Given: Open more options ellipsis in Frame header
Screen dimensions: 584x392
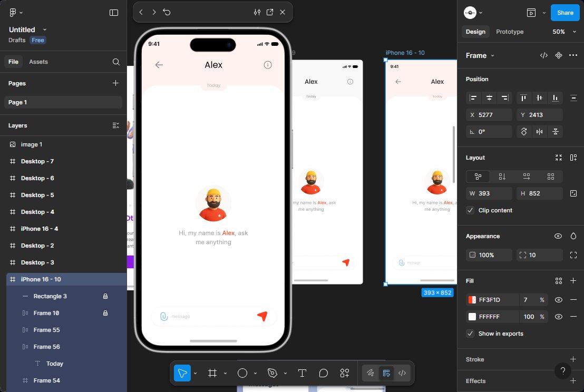Looking at the screenshot, I should click(x=573, y=55).
